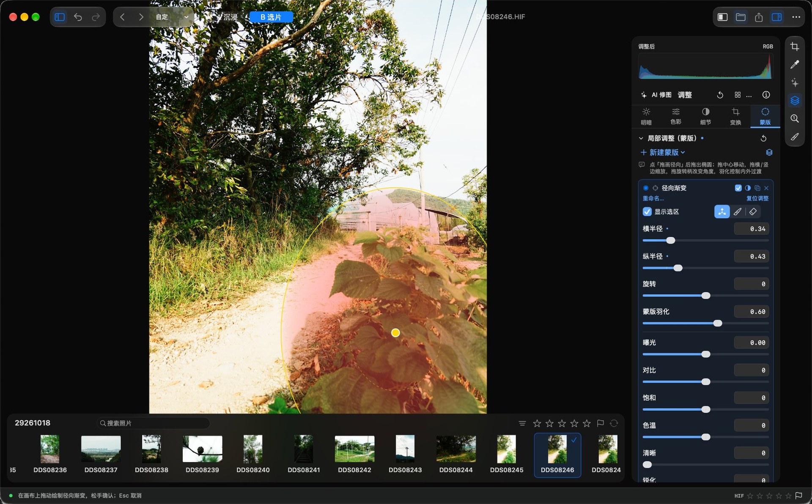Open the layers tool in the right toolbar

[x=795, y=101]
